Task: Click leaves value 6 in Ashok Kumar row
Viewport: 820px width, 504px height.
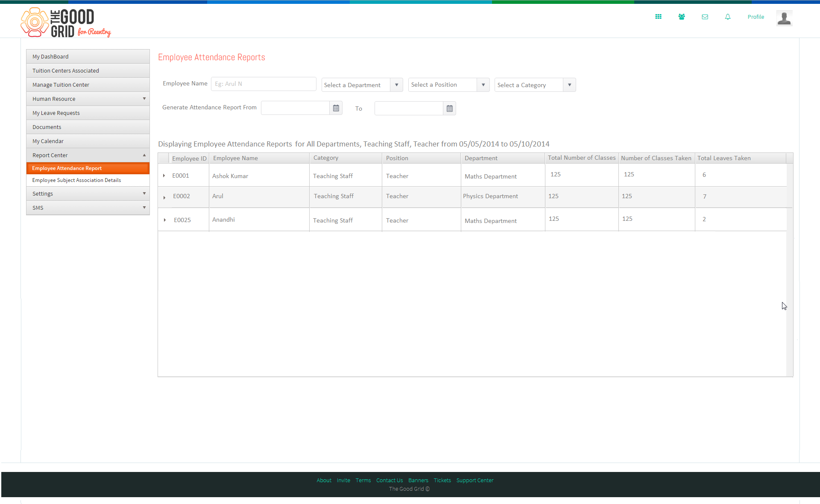Action: click(704, 175)
